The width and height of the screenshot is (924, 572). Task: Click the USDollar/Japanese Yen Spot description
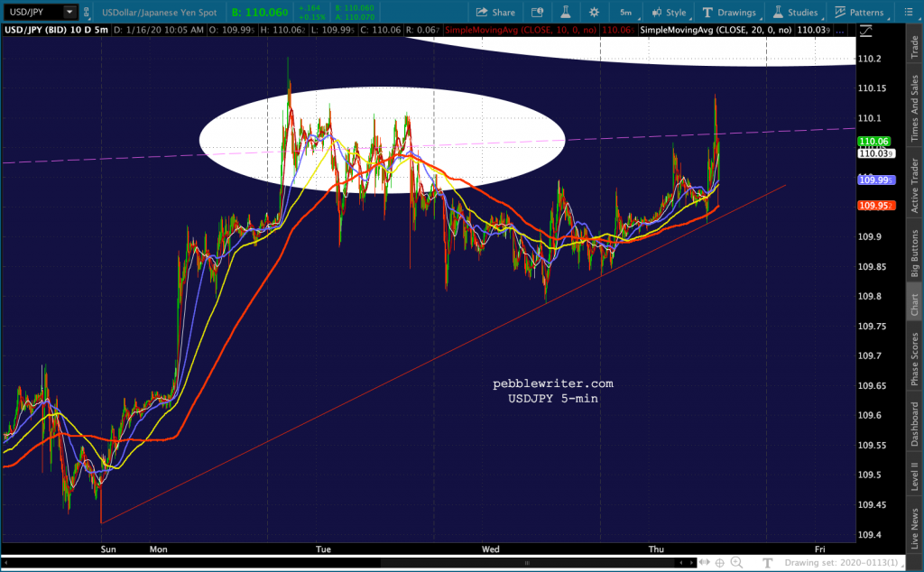[x=159, y=13]
